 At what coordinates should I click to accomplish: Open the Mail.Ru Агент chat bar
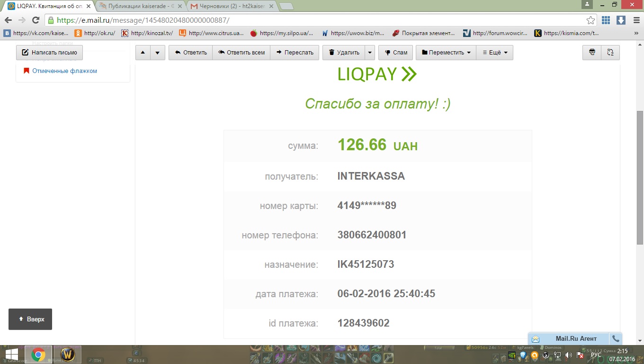[x=575, y=339]
